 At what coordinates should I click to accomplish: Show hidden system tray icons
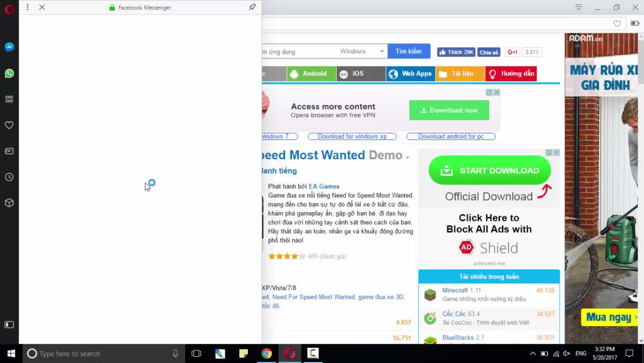[533, 353]
